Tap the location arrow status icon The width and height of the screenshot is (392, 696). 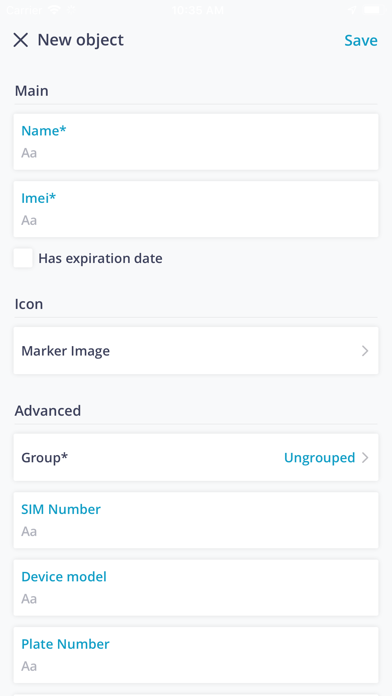(352, 10)
